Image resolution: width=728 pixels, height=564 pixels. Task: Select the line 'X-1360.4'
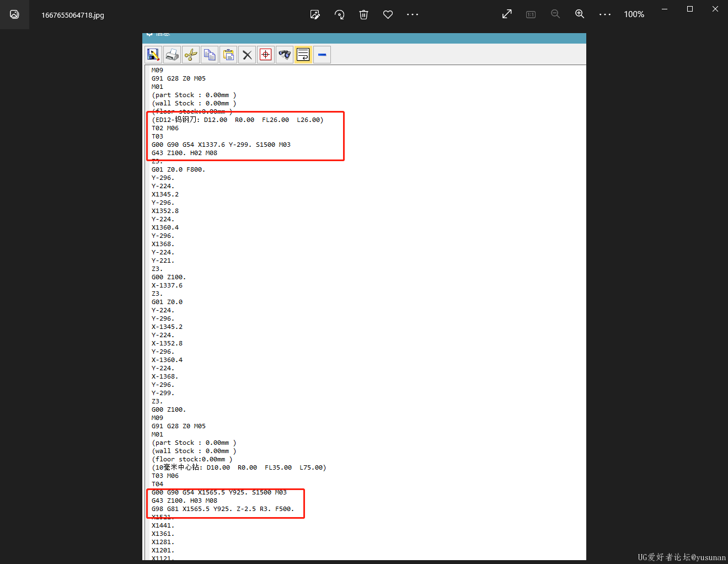coord(167,360)
